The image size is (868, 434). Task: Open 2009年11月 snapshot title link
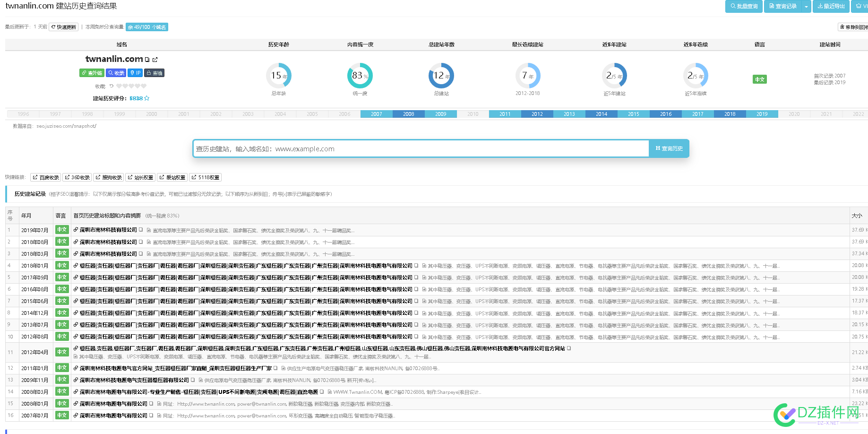click(x=134, y=380)
